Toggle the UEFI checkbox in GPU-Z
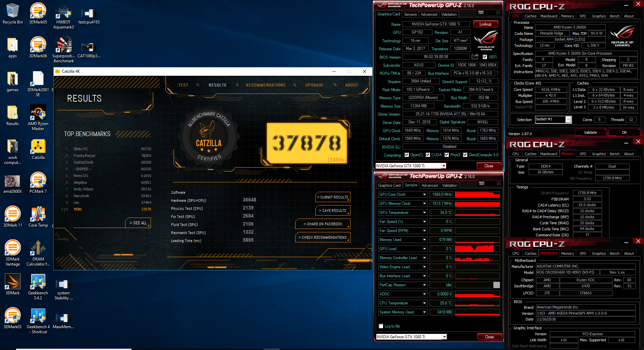Image resolution: width=644 pixels, height=350 pixels. [485, 57]
